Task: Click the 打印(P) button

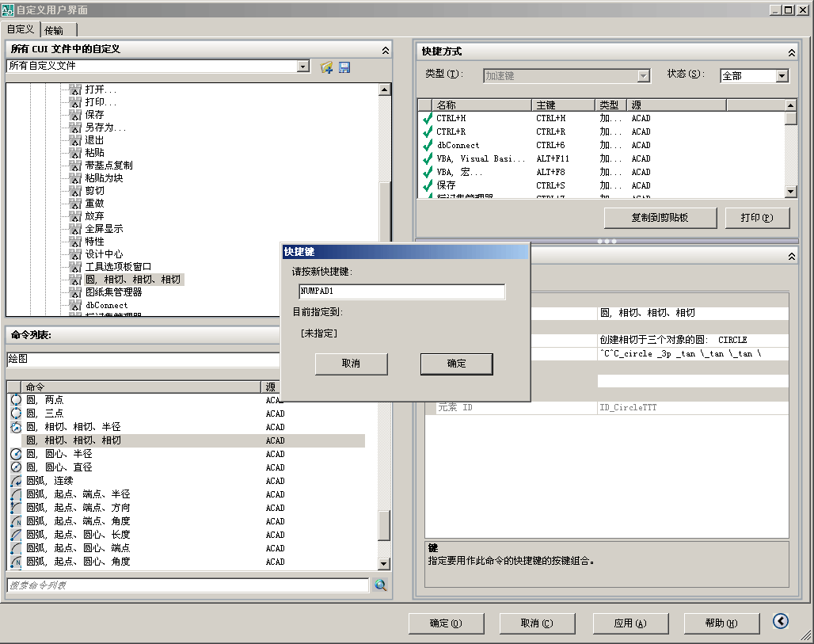Action: 757,218
